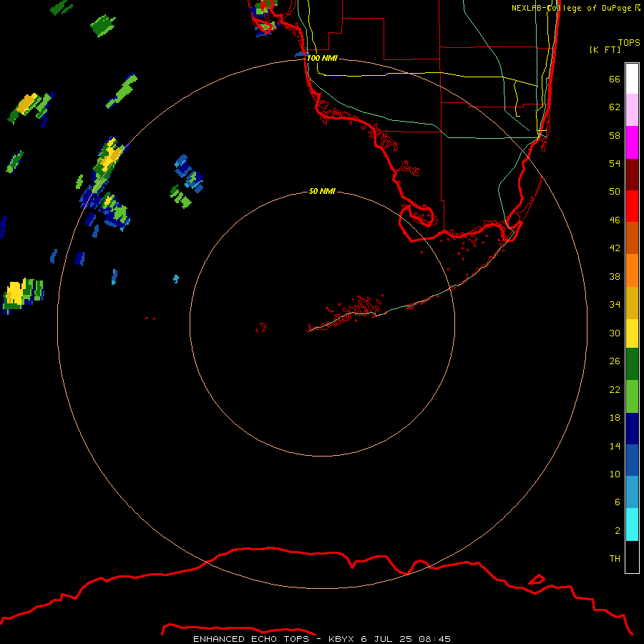The width and height of the screenshot is (644, 644).
Task: Click the "100 NMI" range ring label
Action: (x=323, y=58)
